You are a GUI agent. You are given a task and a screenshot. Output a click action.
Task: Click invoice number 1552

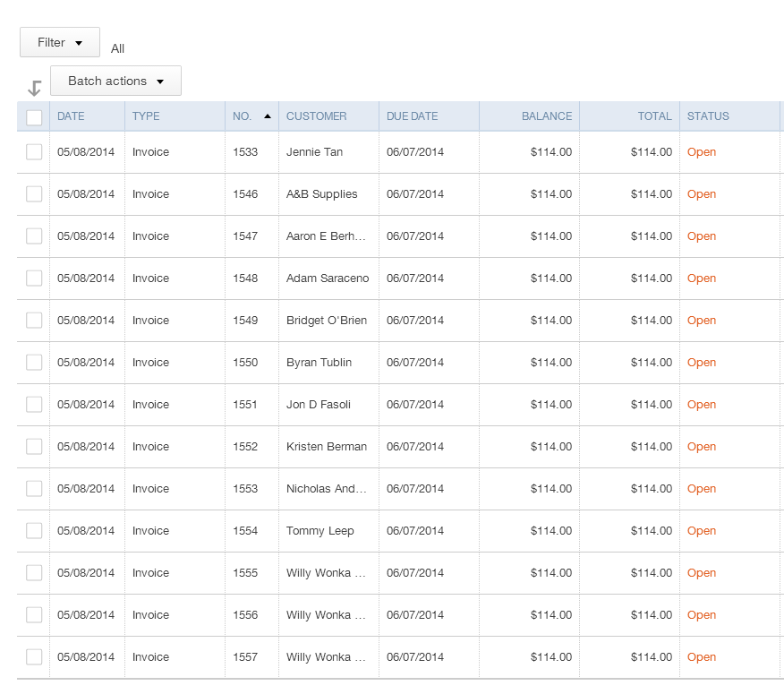(245, 446)
